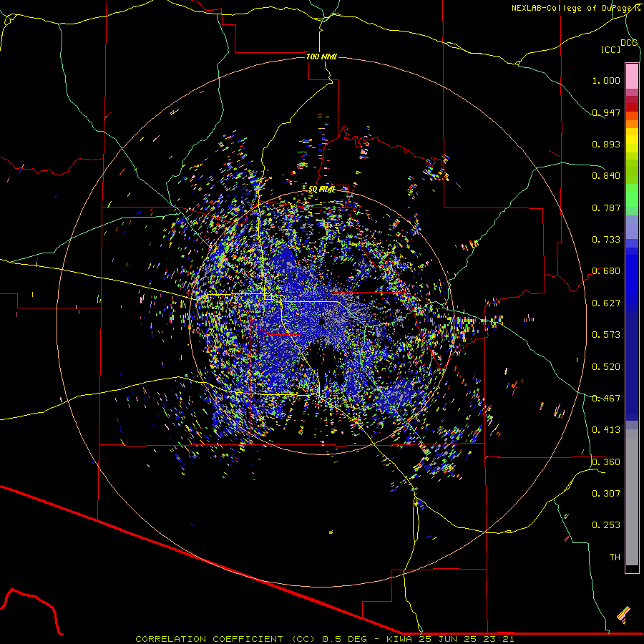Image resolution: width=644 pixels, height=644 pixels.
Task: Click the 0.360 legend value
Action: pyautogui.click(x=606, y=462)
